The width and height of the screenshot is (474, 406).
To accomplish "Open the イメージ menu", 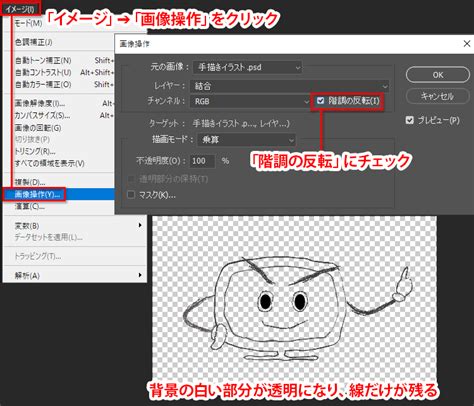I will pos(21,9).
